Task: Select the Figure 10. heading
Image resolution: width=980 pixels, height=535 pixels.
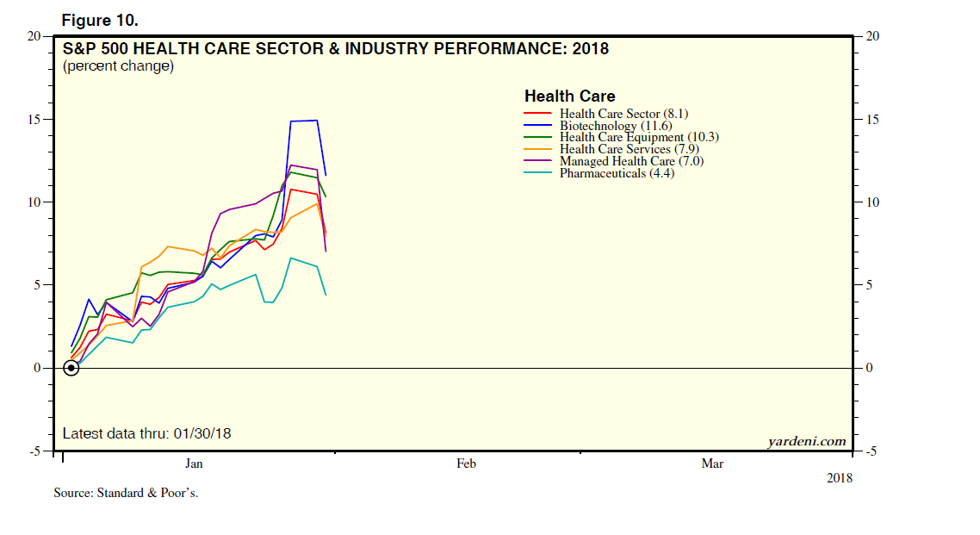Action: click(100, 20)
